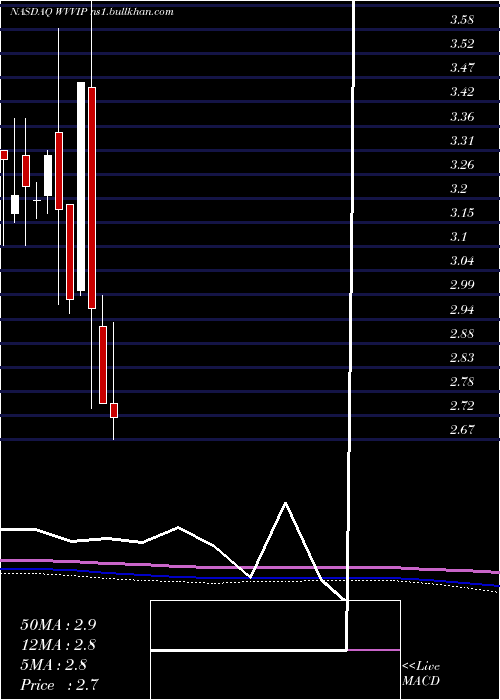Click the 3.1 price axis label

458,237
